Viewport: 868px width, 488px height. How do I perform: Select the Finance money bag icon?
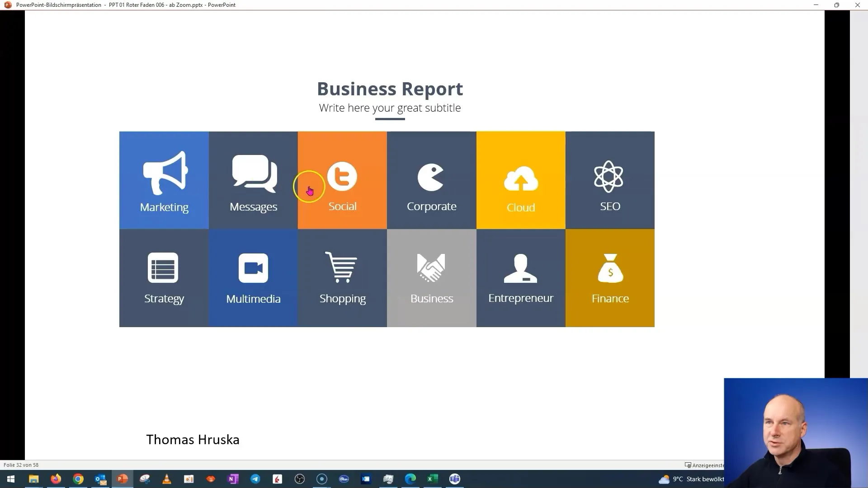[610, 267]
